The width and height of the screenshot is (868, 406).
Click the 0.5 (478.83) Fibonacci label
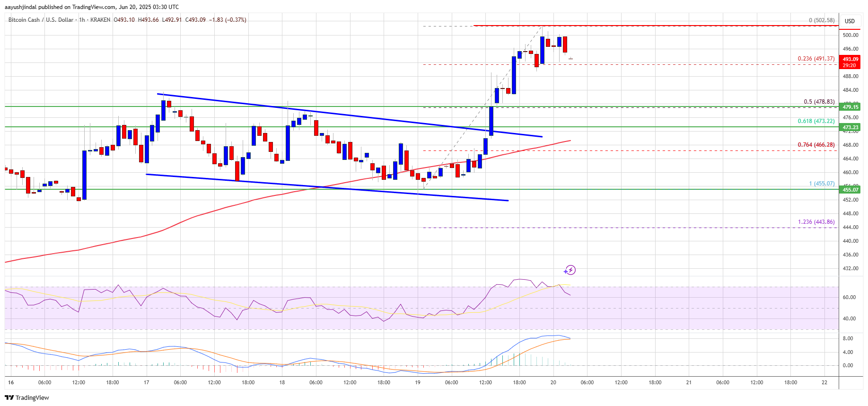(x=819, y=102)
